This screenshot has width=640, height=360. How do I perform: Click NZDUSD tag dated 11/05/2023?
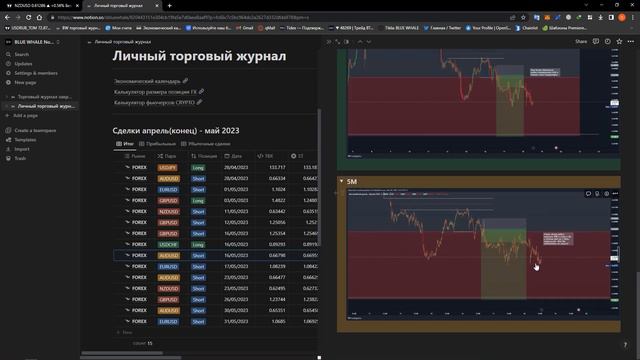tap(169, 212)
